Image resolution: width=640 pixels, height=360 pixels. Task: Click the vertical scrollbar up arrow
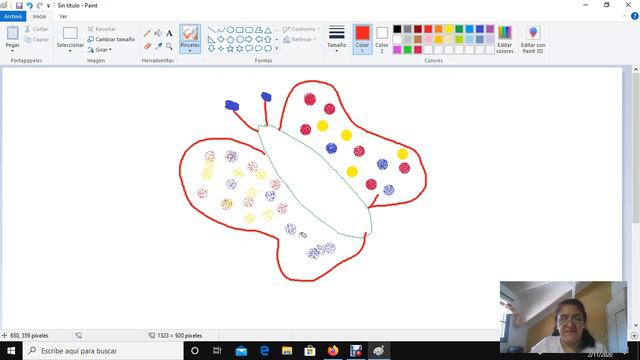point(636,70)
